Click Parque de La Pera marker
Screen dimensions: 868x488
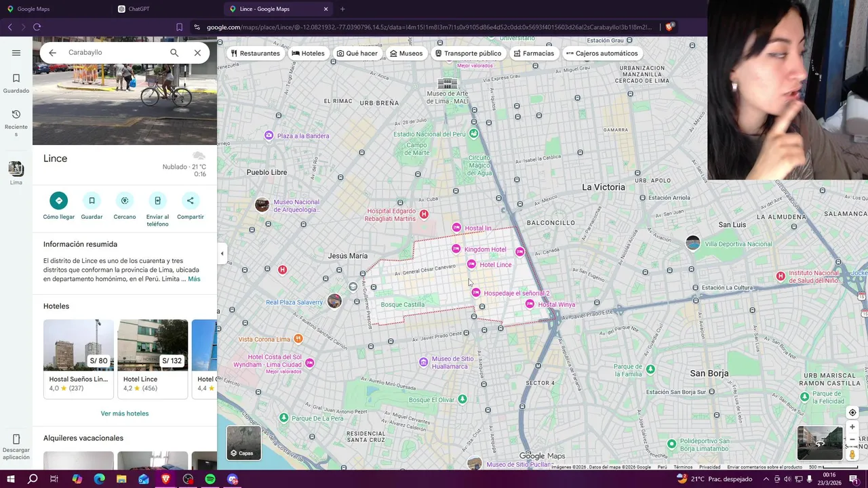click(284, 418)
